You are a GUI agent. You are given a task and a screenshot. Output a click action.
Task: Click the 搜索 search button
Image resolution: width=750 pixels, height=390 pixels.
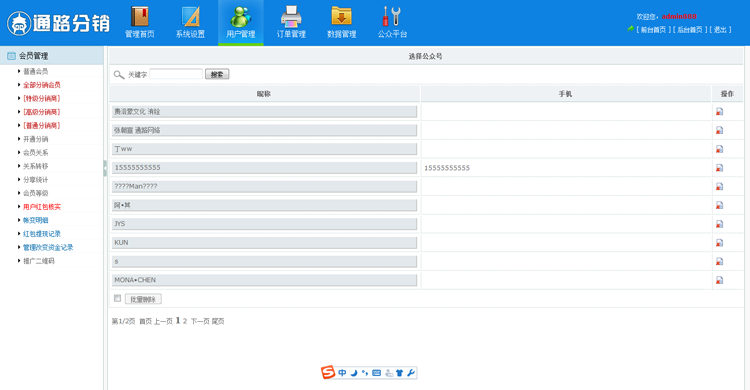[217, 74]
